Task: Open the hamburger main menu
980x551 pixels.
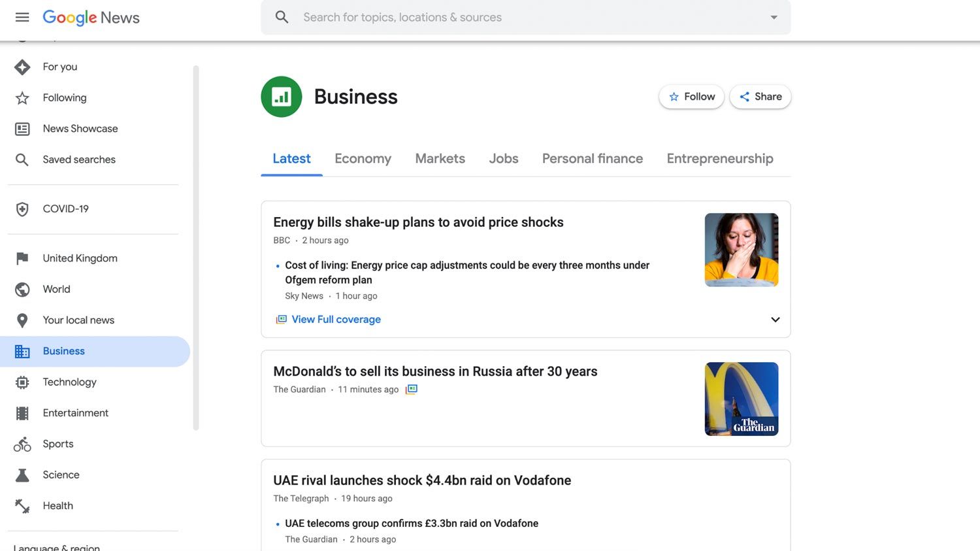Action: click(x=22, y=17)
